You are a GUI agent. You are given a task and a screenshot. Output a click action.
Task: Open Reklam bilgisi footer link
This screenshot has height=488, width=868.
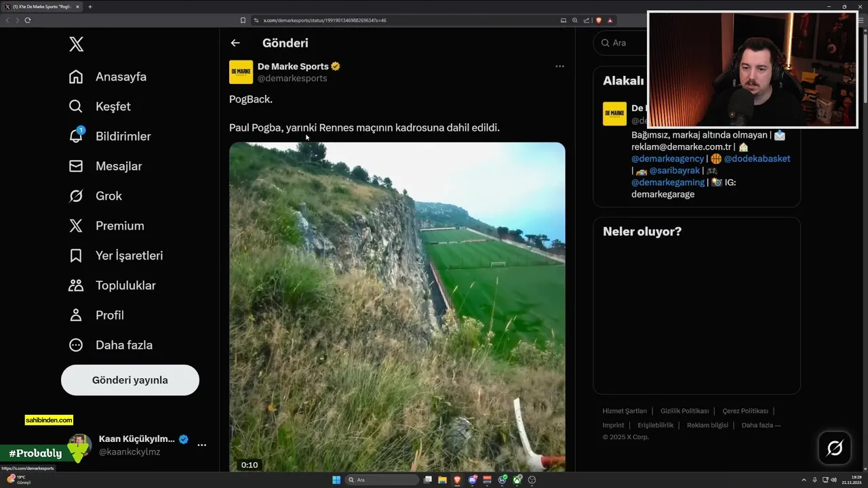(x=707, y=425)
